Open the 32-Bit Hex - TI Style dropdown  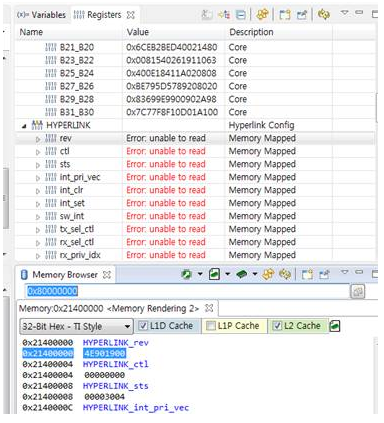[x=76, y=326]
